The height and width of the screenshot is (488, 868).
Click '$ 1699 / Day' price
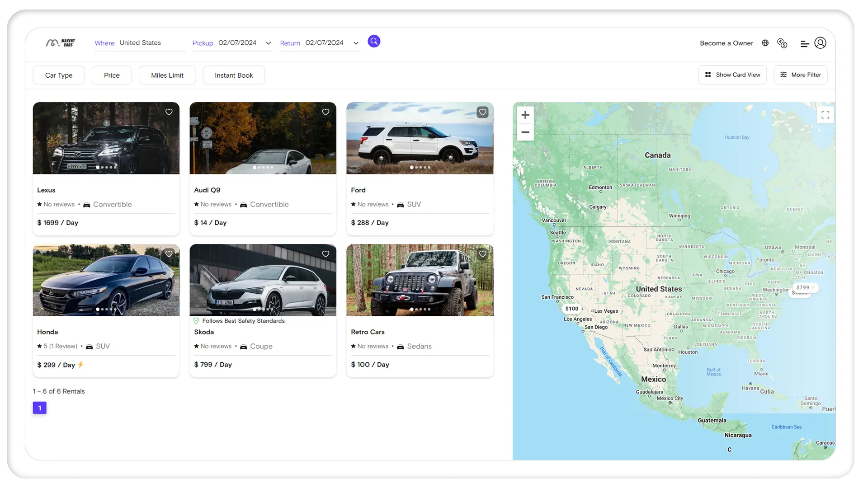(57, 223)
